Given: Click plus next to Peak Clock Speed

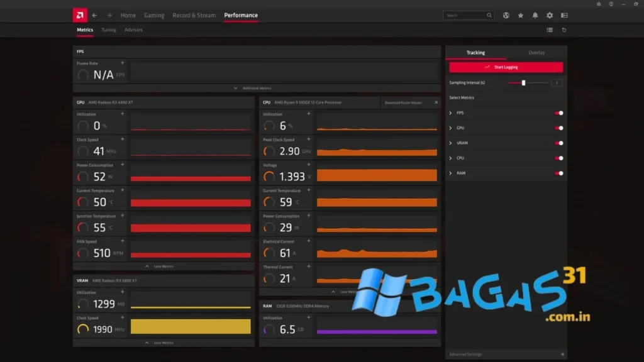Looking at the screenshot, I should 309,139.
